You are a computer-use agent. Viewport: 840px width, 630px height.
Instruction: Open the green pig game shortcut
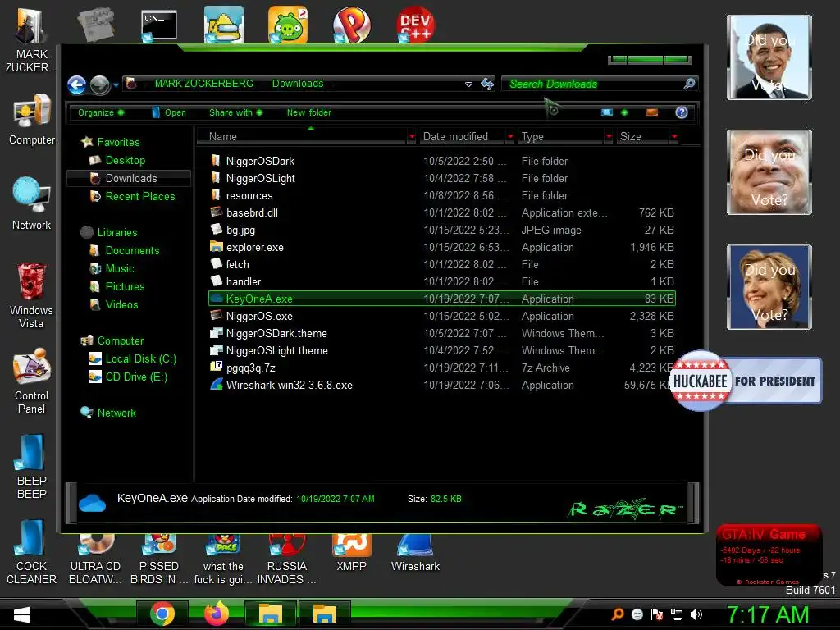(x=288, y=25)
